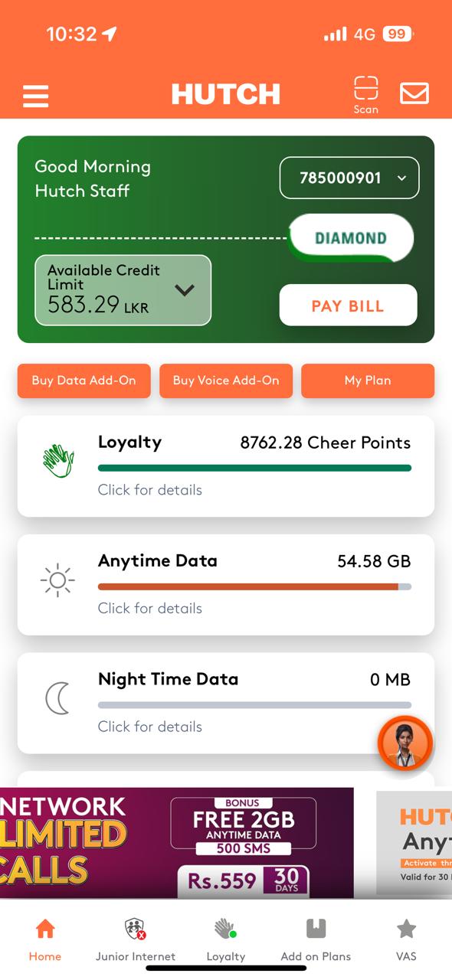This screenshot has width=452, height=980.
Task: Expand the Available Credit Limit chevron
Action: tap(185, 290)
